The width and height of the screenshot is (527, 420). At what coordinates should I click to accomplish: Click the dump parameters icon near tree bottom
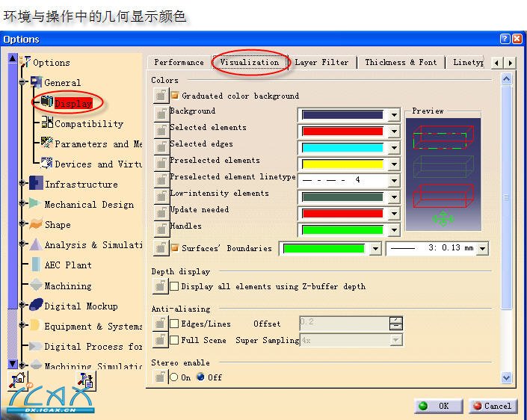(86, 380)
